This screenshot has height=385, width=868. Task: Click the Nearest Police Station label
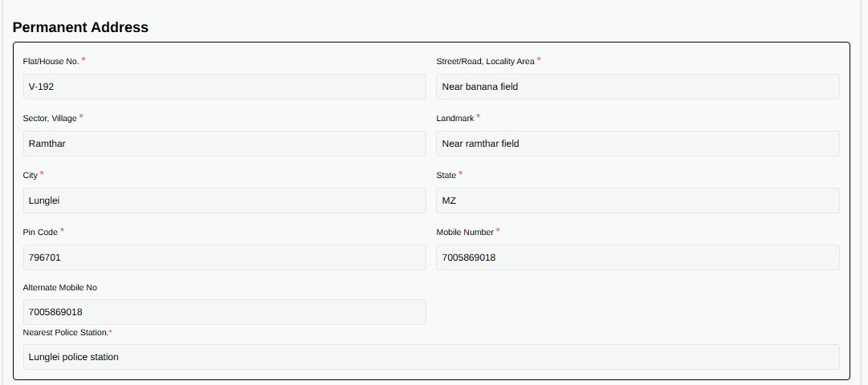(66, 332)
